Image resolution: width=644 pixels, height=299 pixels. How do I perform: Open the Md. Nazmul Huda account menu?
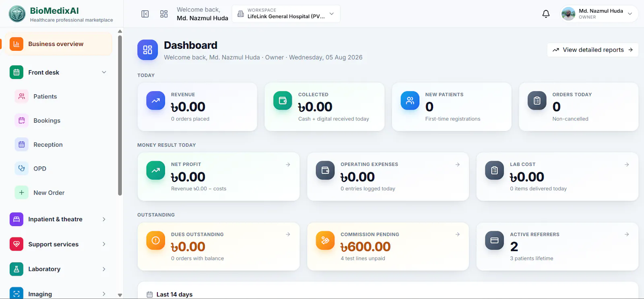(x=599, y=14)
